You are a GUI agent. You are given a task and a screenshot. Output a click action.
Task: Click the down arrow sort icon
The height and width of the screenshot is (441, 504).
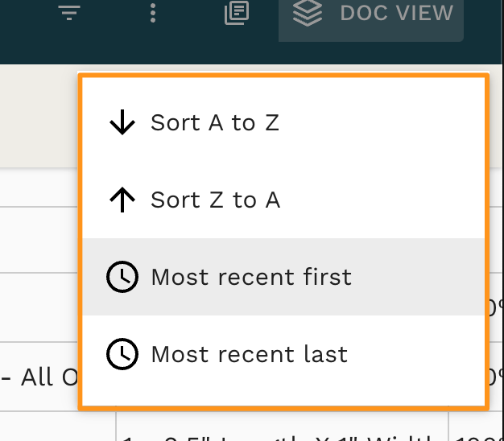click(x=122, y=122)
